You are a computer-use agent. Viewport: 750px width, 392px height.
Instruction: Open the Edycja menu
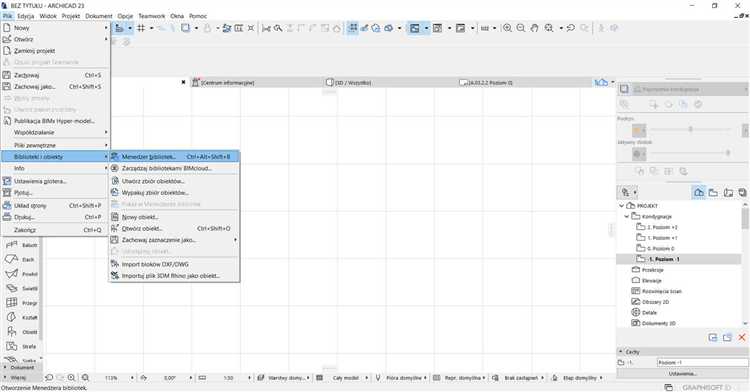25,16
